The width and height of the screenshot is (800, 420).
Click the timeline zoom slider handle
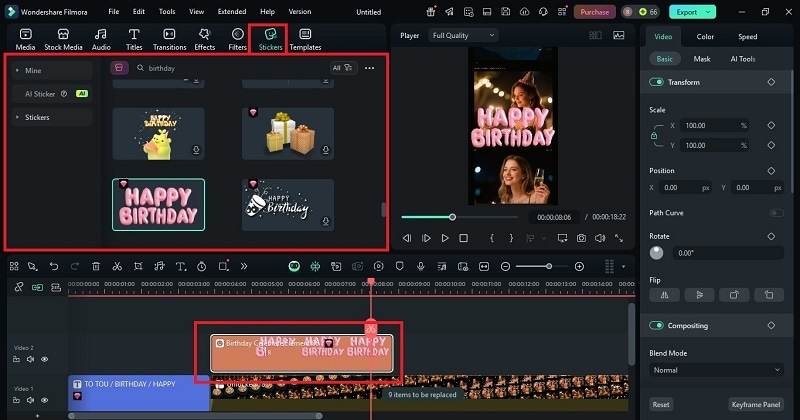[x=549, y=266]
